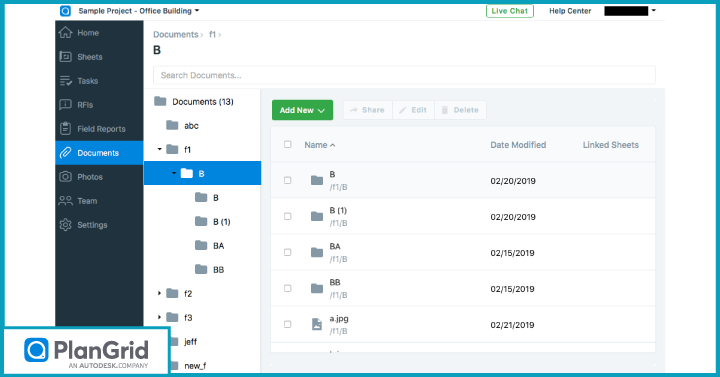The height and width of the screenshot is (377, 720).
Task: Check the box for BB row
Action: click(x=287, y=288)
